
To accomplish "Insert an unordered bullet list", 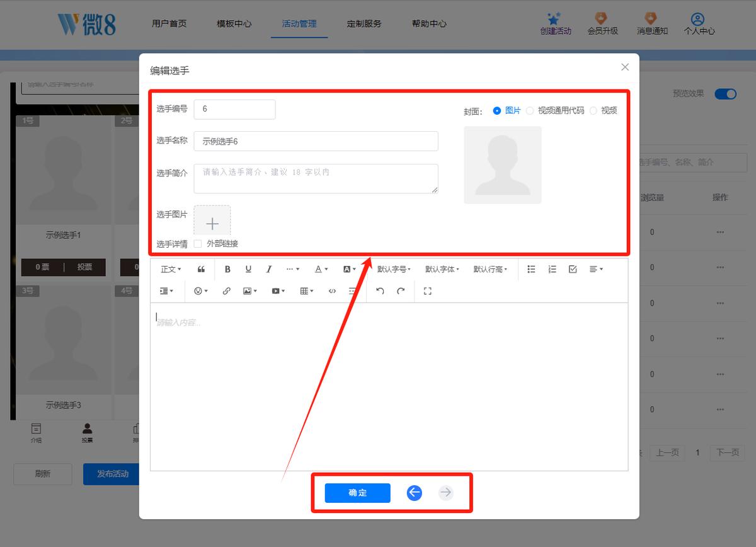I will [531, 269].
